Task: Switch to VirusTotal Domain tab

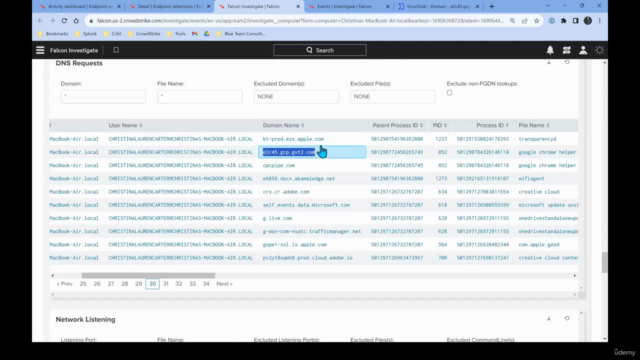Action: 439,7
